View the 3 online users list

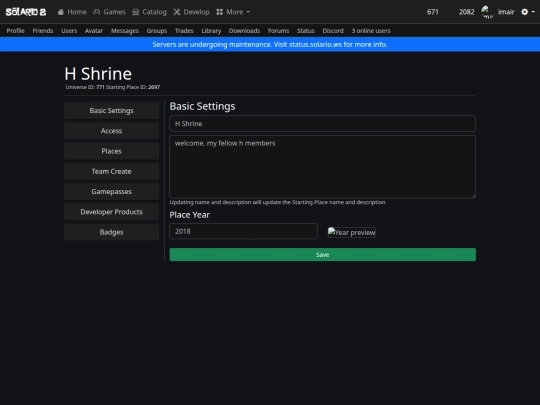click(x=371, y=31)
